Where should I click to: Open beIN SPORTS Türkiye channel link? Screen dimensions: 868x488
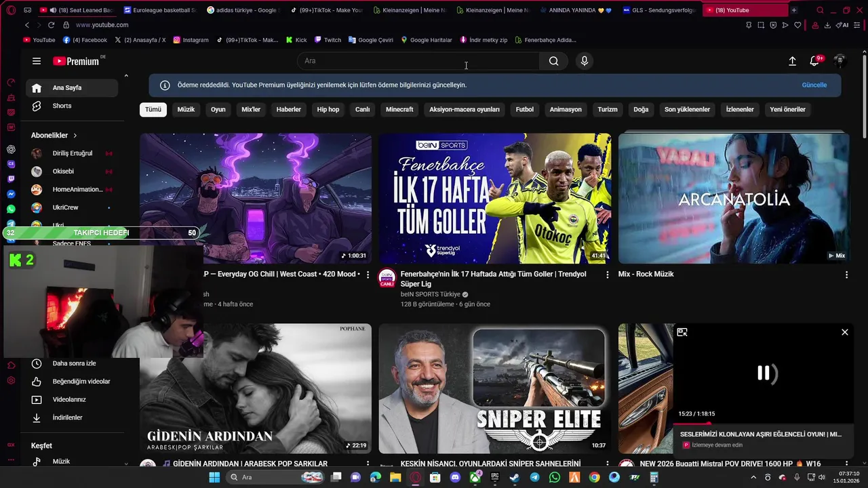pyautogui.click(x=430, y=295)
